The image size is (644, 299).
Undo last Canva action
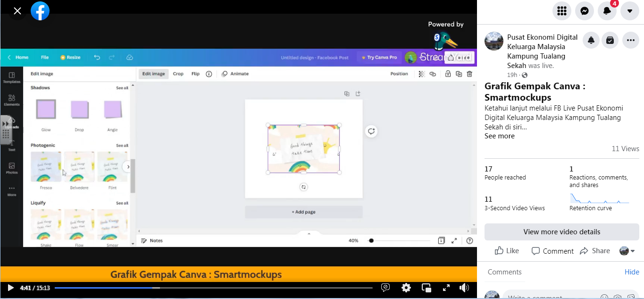[97, 57]
